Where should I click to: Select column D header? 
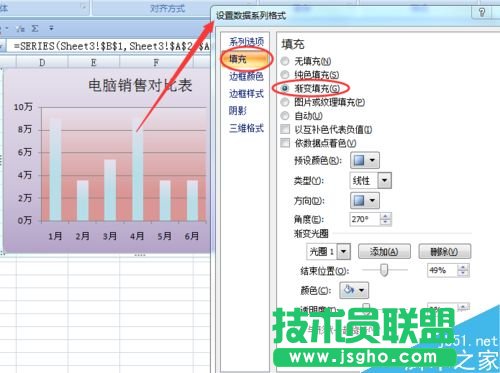[x=42, y=62]
